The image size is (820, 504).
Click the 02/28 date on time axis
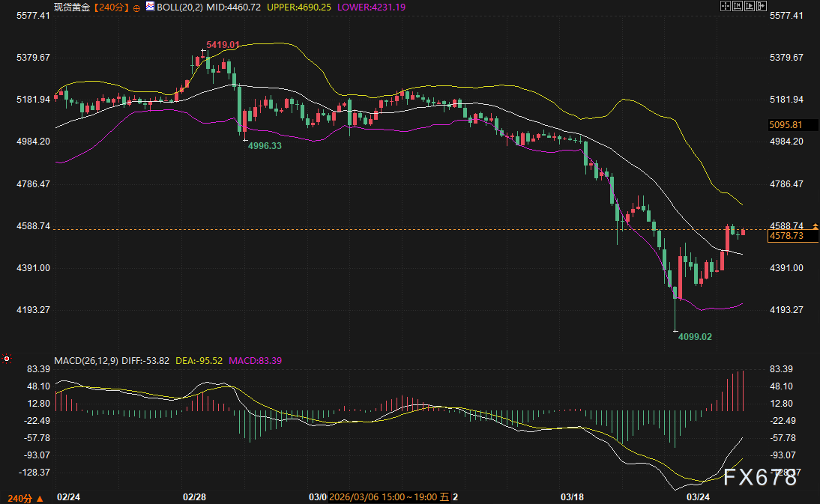click(x=194, y=497)
